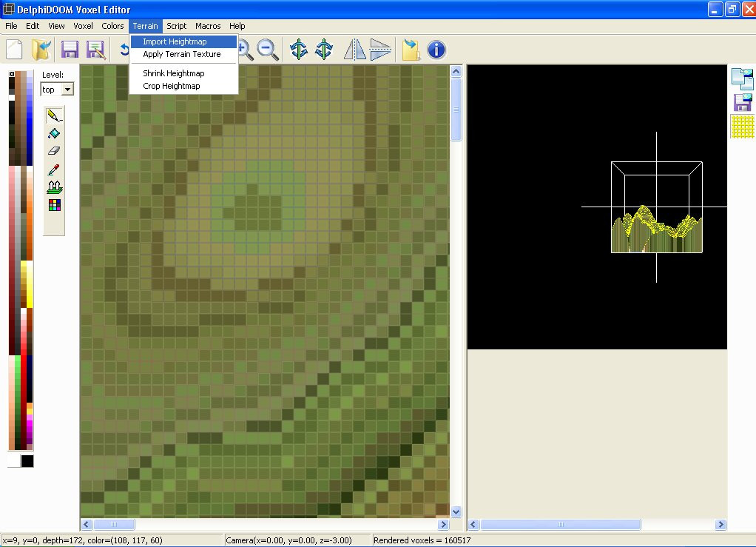This screenshot has height=547, width=756.
Task: Select the Pencil drawing tool
Action: [x=53, y=116]
